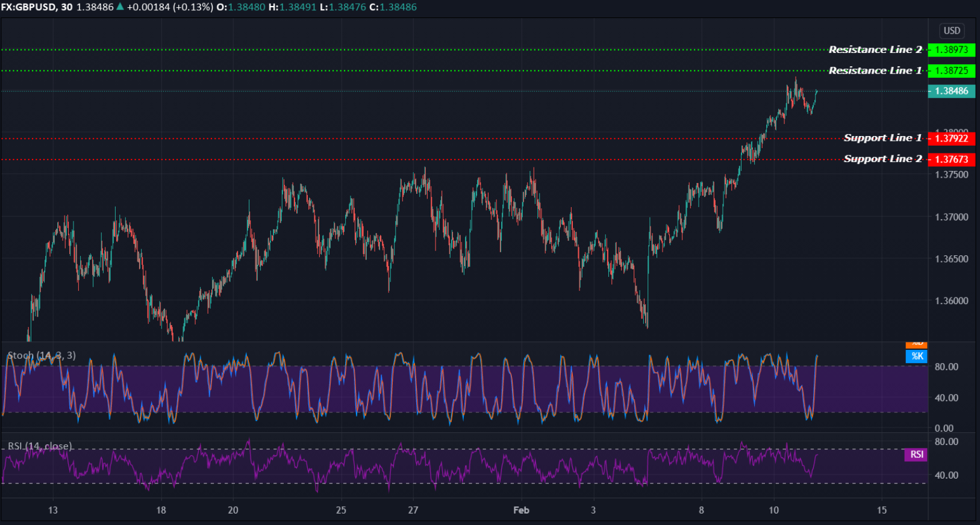Click the FX:GBPUSD, 30 symbol title

(37, 7)
